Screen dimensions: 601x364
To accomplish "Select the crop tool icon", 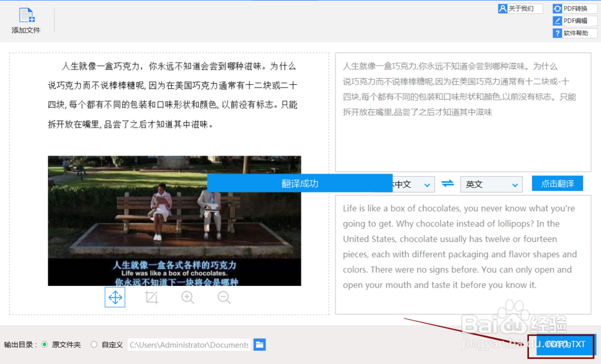I will pos(151,297).
